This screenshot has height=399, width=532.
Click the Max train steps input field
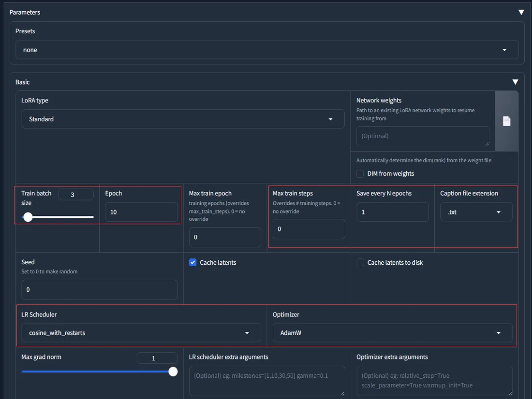point(309,229)
